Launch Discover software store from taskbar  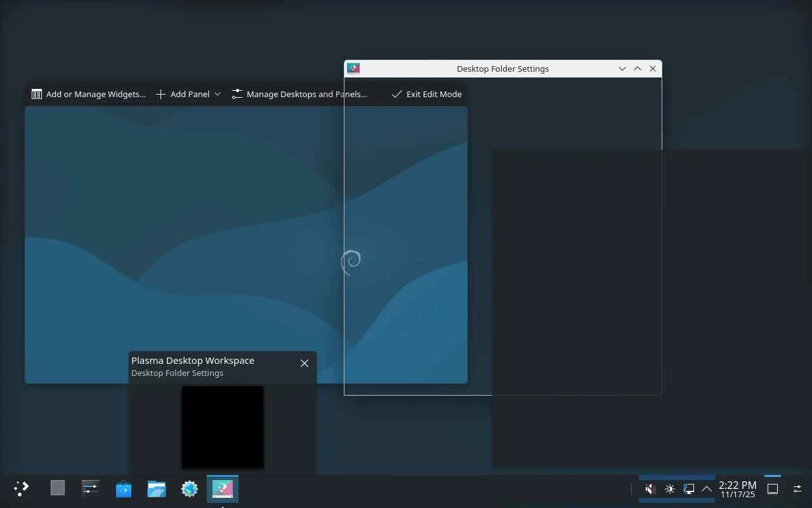point(124,488)
